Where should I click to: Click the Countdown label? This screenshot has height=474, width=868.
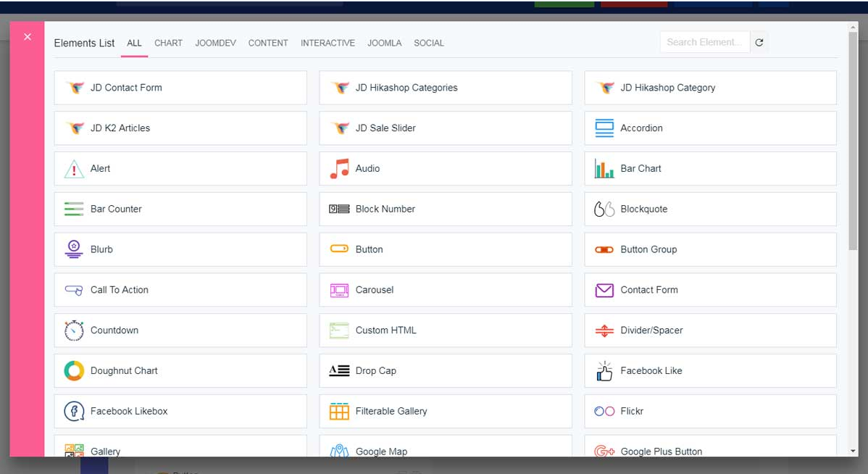click(x=114, y=330)
